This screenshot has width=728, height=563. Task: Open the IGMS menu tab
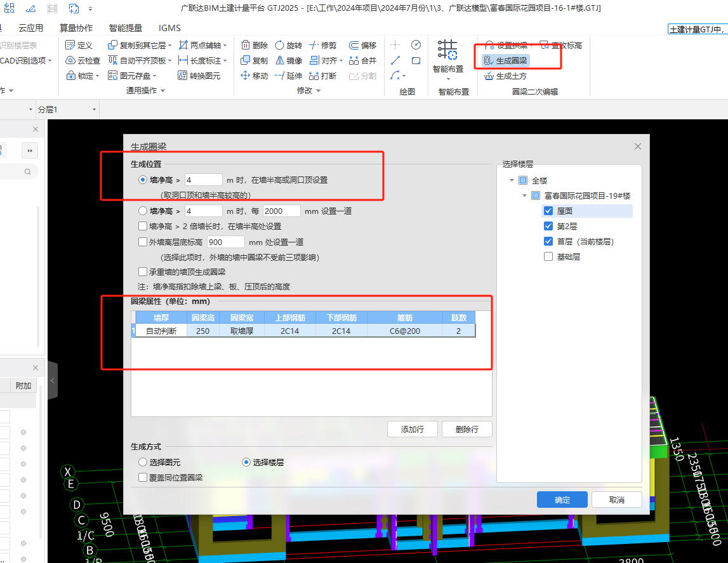[169, 28]
